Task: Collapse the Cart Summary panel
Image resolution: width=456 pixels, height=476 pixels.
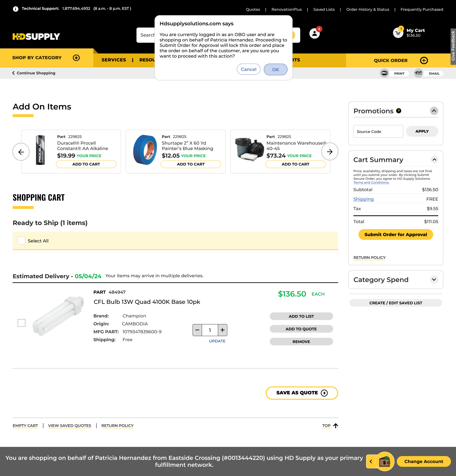Action: coord(434,160)
